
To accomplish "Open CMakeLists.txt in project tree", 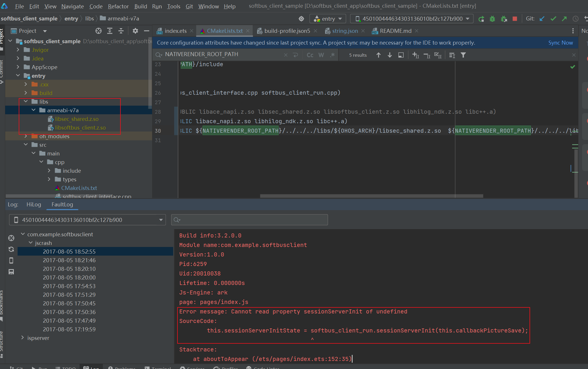I will click(79, 188).
